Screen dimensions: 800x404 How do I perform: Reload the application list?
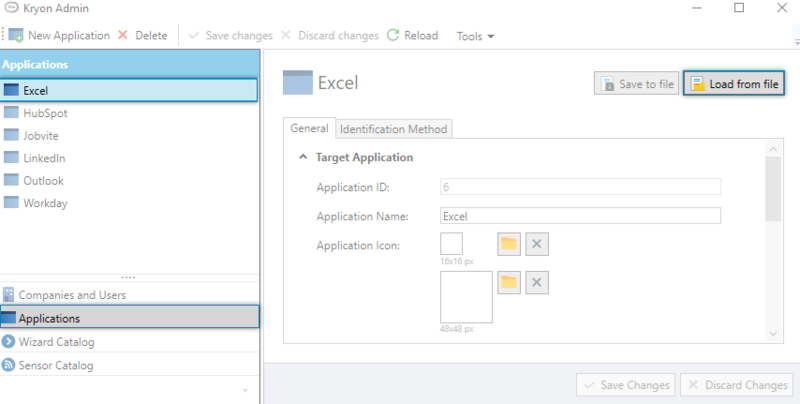394,35
